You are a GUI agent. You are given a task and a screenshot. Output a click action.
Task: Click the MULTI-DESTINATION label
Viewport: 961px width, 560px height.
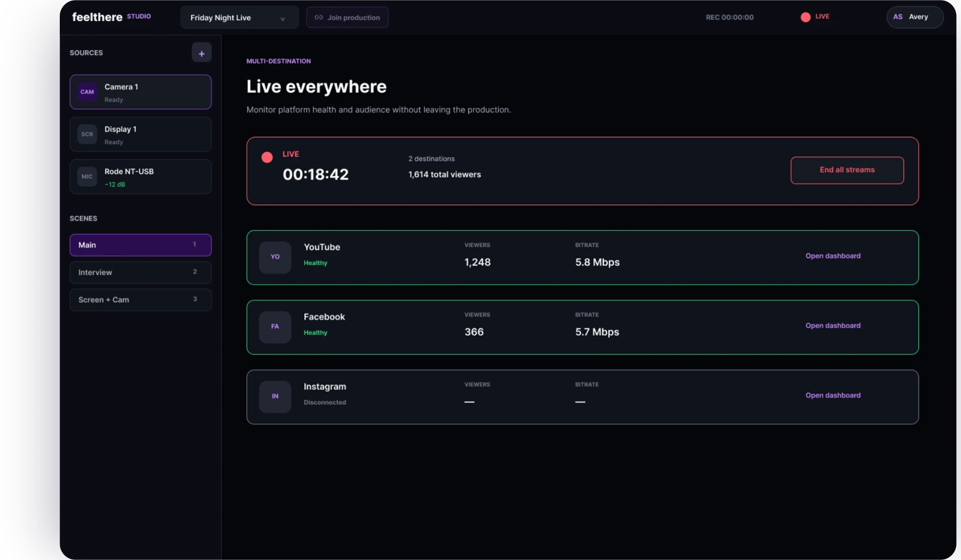pos(278,61)
